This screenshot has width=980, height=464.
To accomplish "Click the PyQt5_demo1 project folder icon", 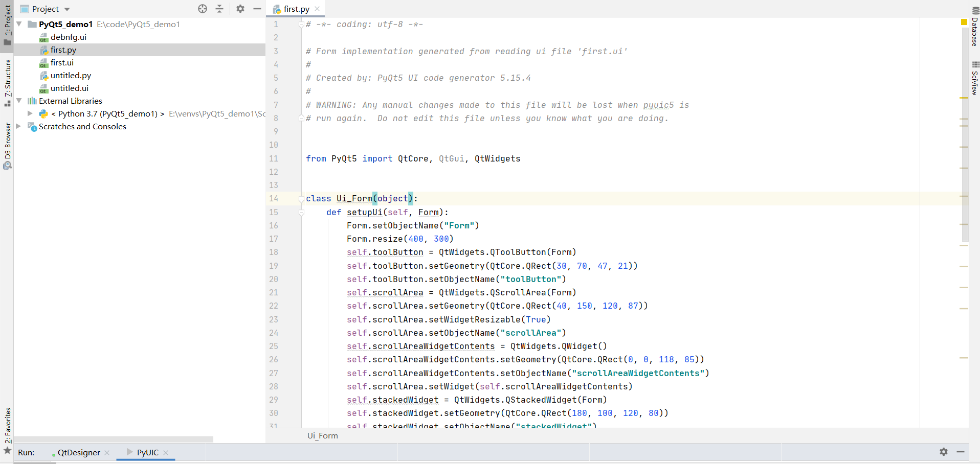I will 32,24.
